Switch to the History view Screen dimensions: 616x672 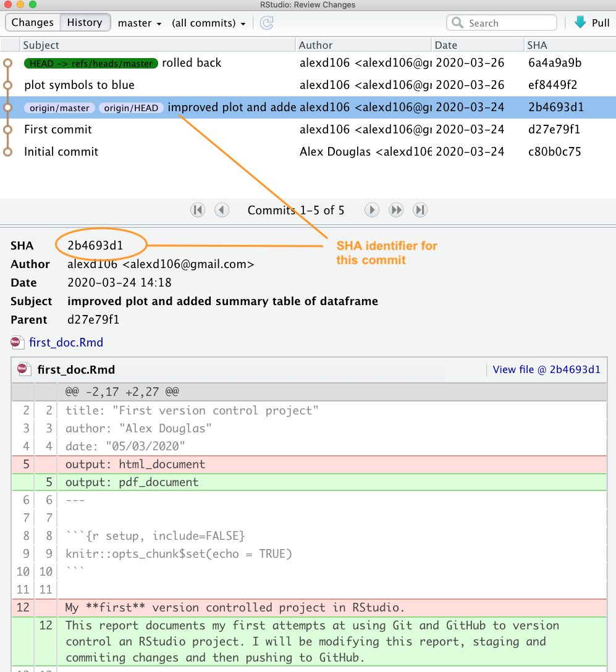(85, 23)
